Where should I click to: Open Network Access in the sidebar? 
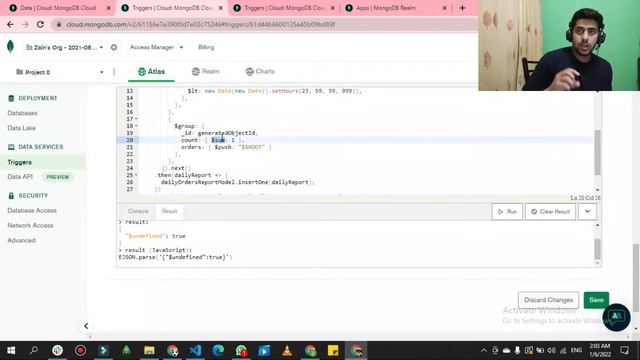coord(30,225)
